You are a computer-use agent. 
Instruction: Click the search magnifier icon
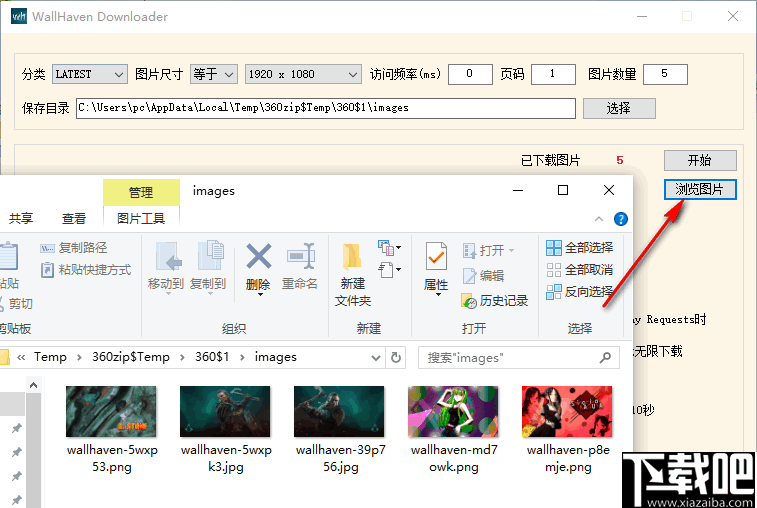pyautogui.click(x=605, y=357)
